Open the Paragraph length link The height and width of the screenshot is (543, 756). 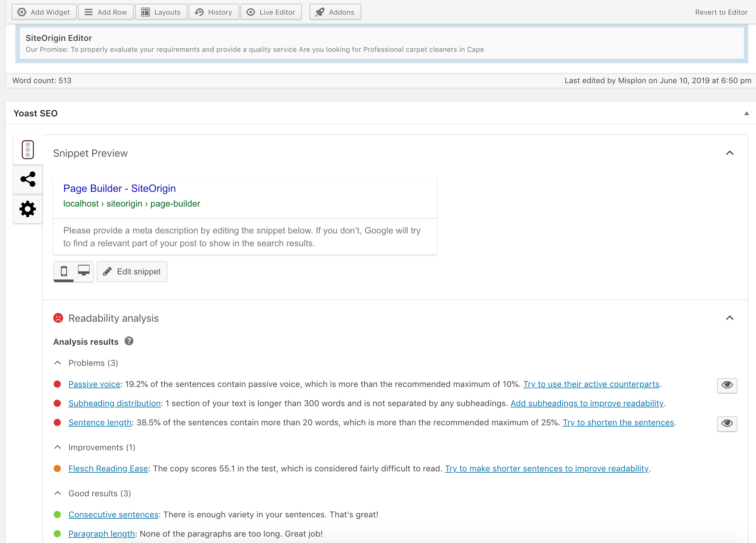[102, 534]
